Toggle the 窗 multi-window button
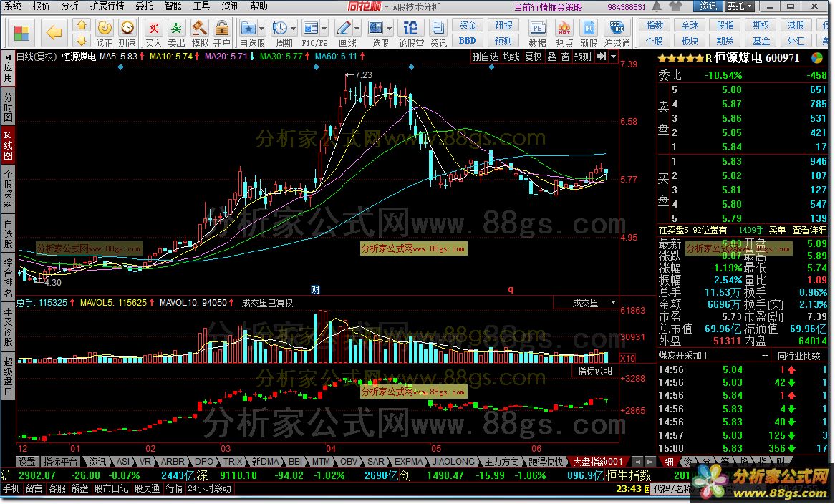This screenshot has height=504, width=835. [x=566, y=57]
